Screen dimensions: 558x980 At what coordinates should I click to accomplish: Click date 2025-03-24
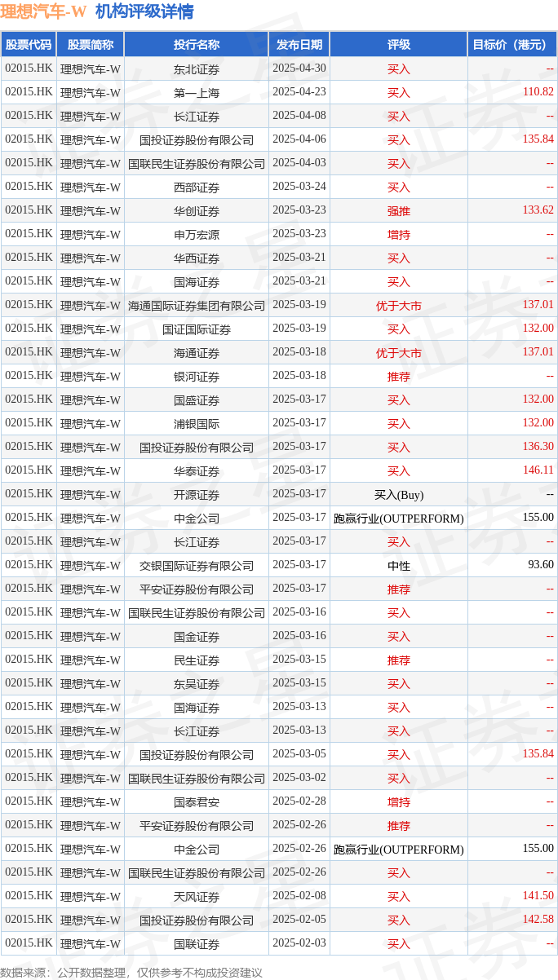pyautogui.click(x=299, y=187)
